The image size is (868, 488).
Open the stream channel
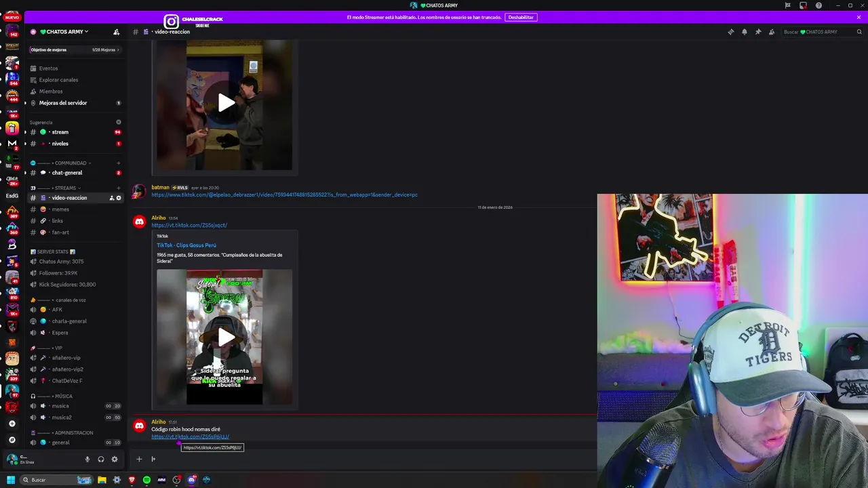(75, 132)
